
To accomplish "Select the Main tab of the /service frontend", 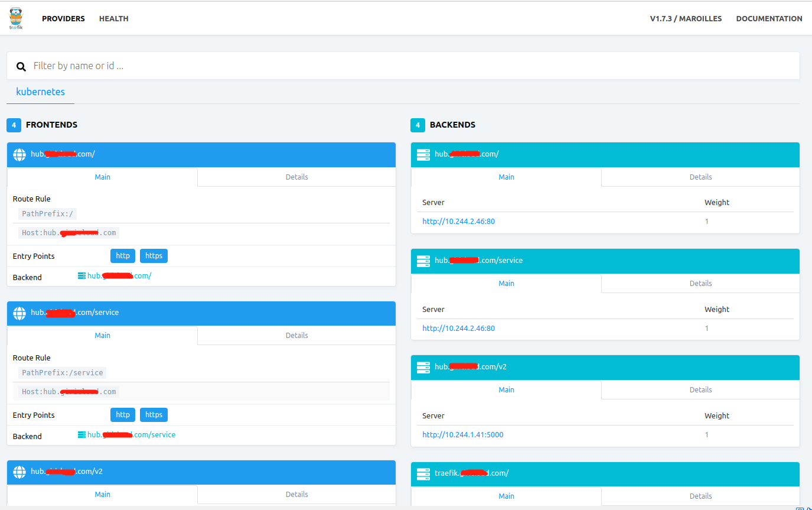I will [102, 336].
